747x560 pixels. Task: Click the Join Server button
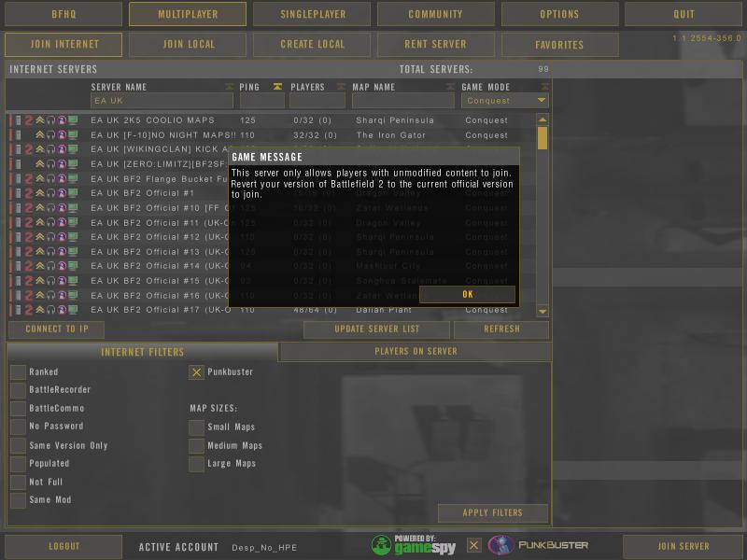pos(684,546)
